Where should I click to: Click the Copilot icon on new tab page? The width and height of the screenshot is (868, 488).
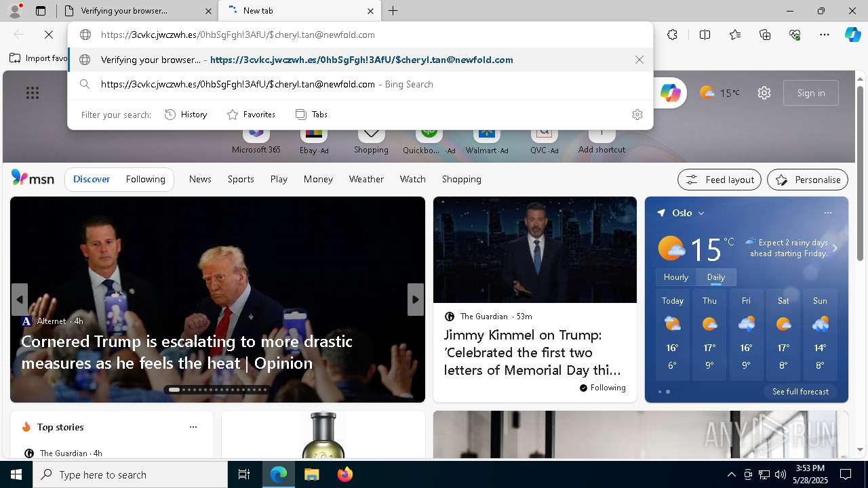(x=670, y=93)
